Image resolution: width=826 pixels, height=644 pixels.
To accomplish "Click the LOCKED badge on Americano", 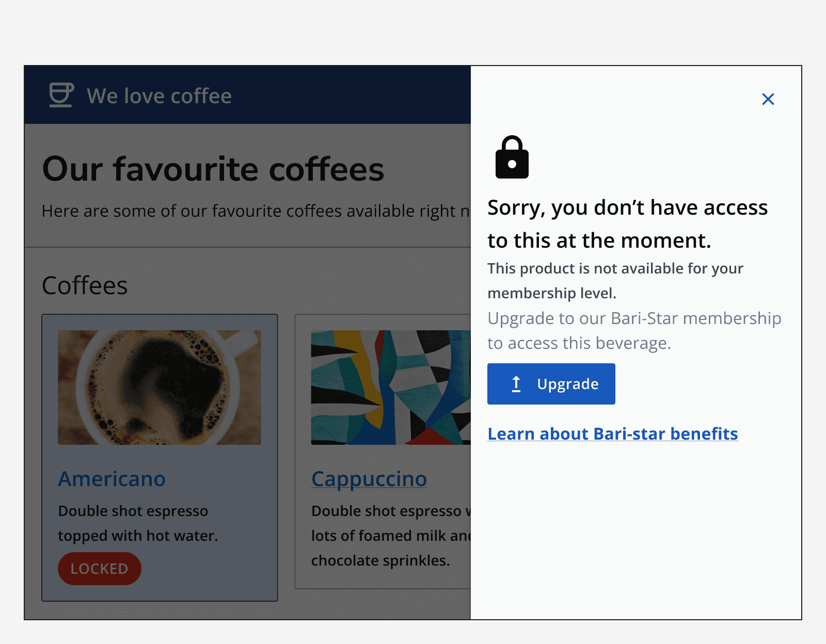I will 99,568.
